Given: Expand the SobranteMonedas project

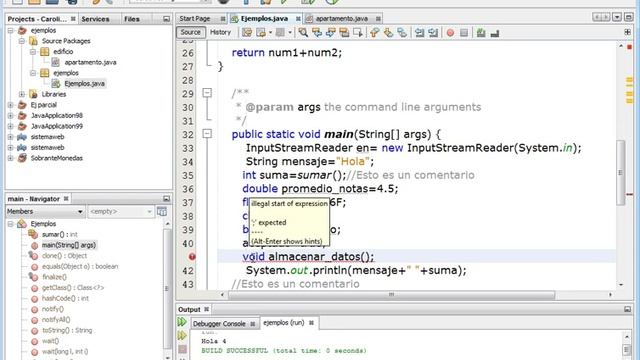Looking at the screenshot, I should [x=11, y=158].
